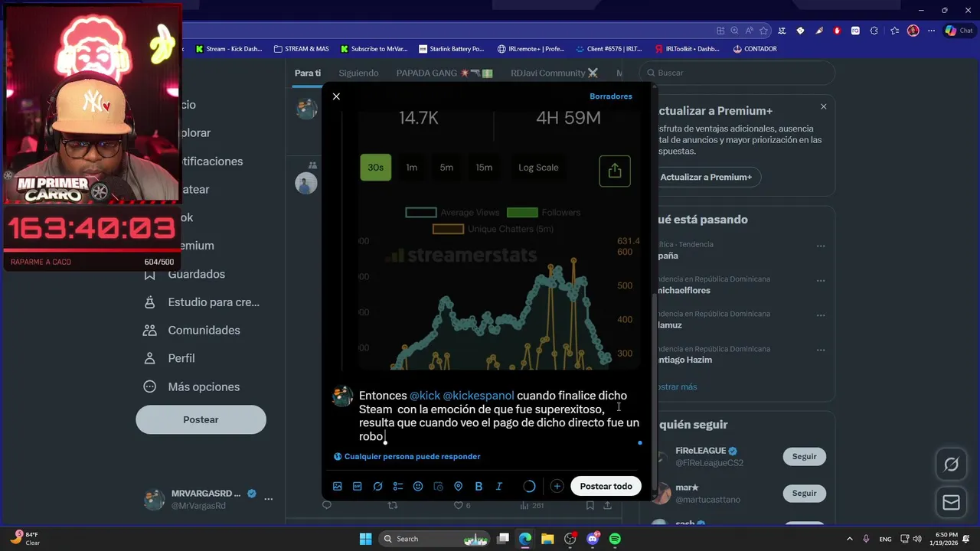This screenshot has height=551, width=980.
Task: Open more options for España trend
Action: [821, 246]
